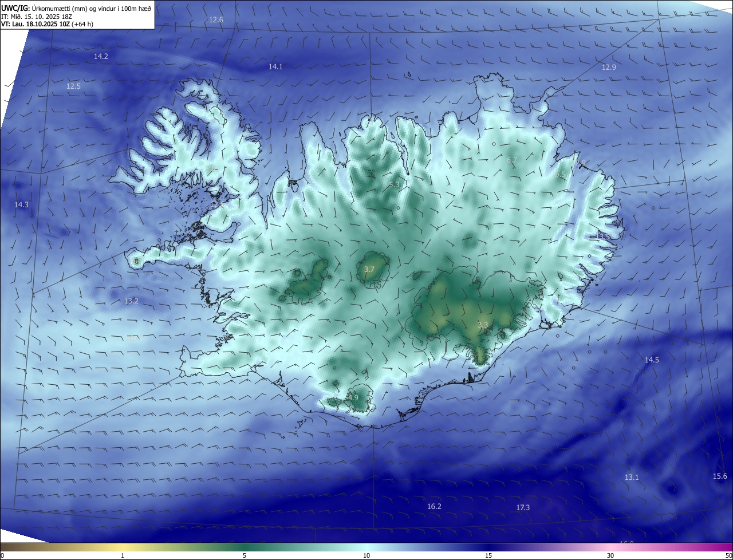This screenshot has height=560, width=733.
Task: Click the brown start of the color scale
Action: [x=7, y=547]
